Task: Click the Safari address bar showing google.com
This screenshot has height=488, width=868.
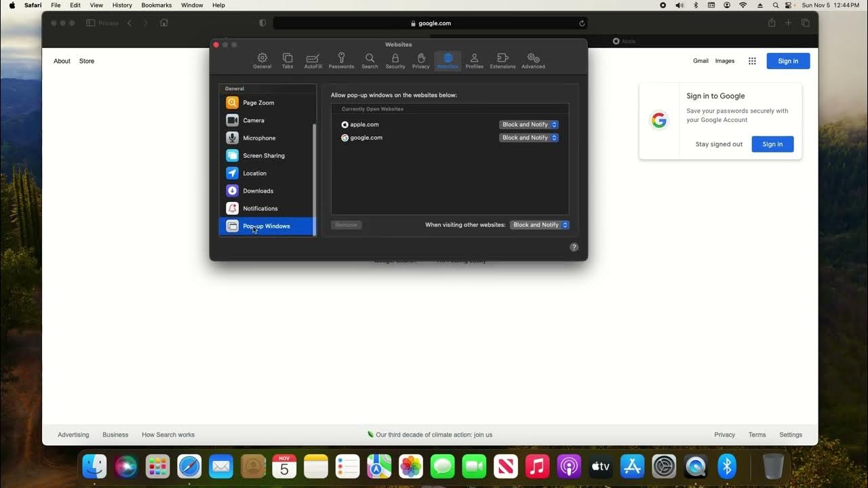Action: coord(430,23)
